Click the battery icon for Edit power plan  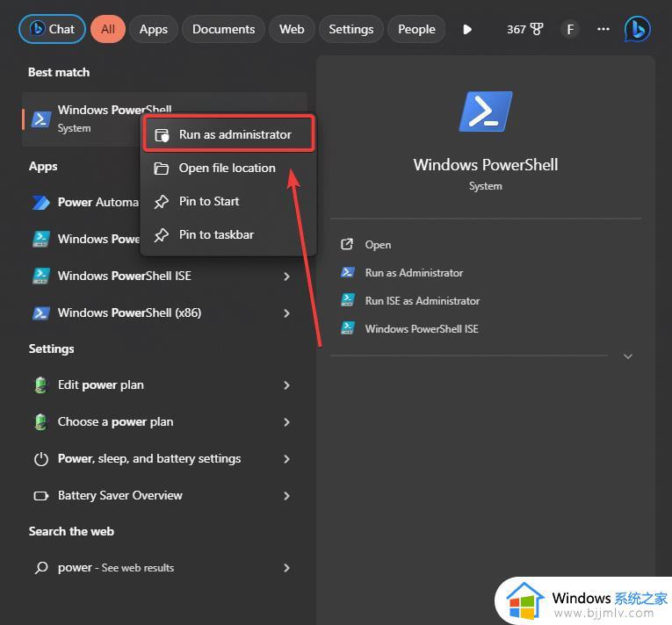point(40,385)
